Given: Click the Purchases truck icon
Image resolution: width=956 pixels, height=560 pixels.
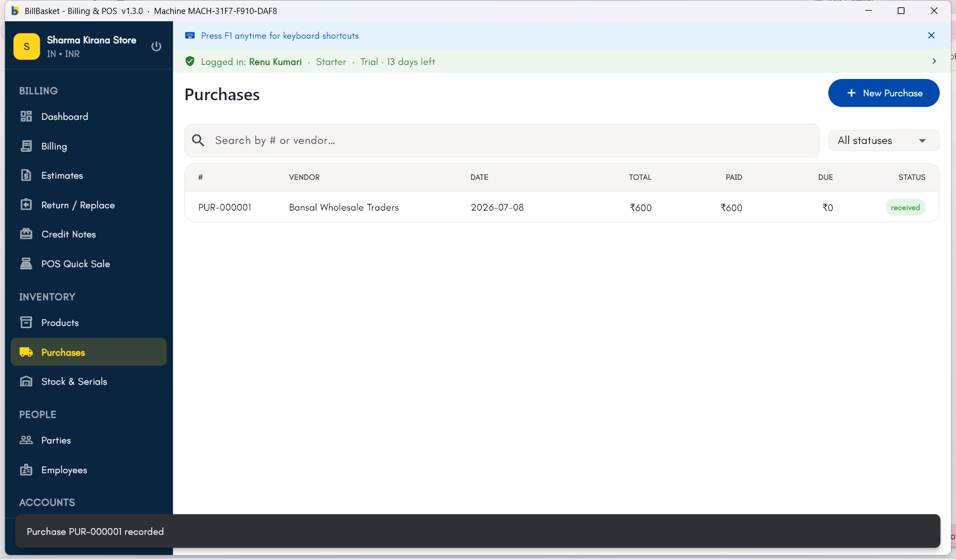Looking at the screenshot, I should click(26, 352).
